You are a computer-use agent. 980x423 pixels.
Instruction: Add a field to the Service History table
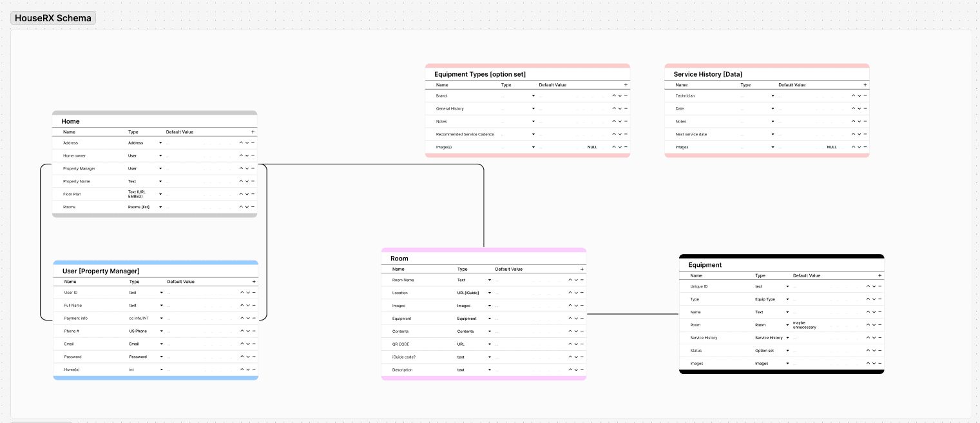866,84
